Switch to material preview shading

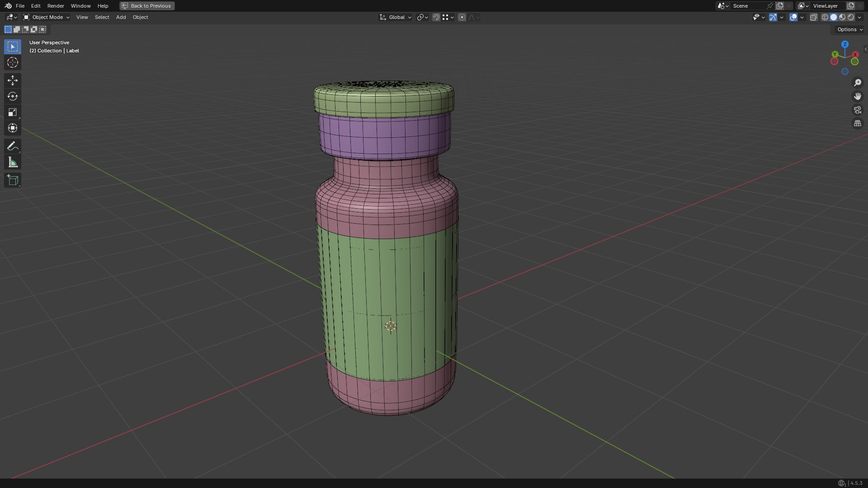coord(842,17)
